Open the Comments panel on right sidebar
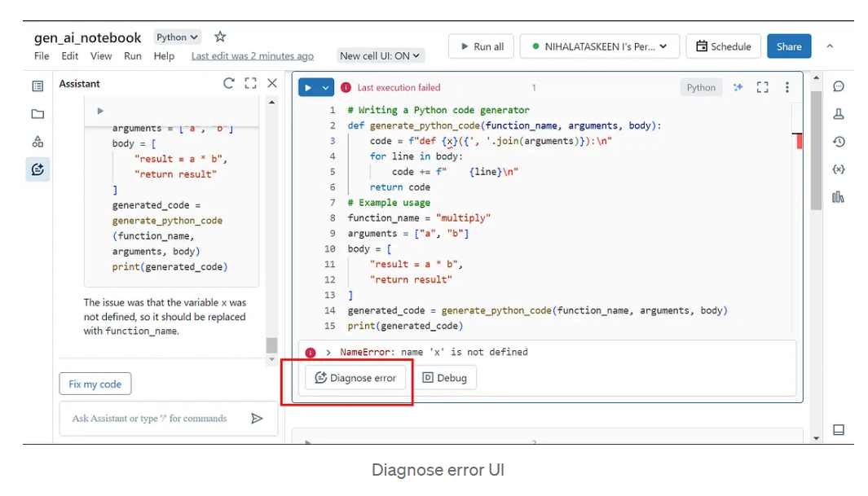 click(839, 86)
